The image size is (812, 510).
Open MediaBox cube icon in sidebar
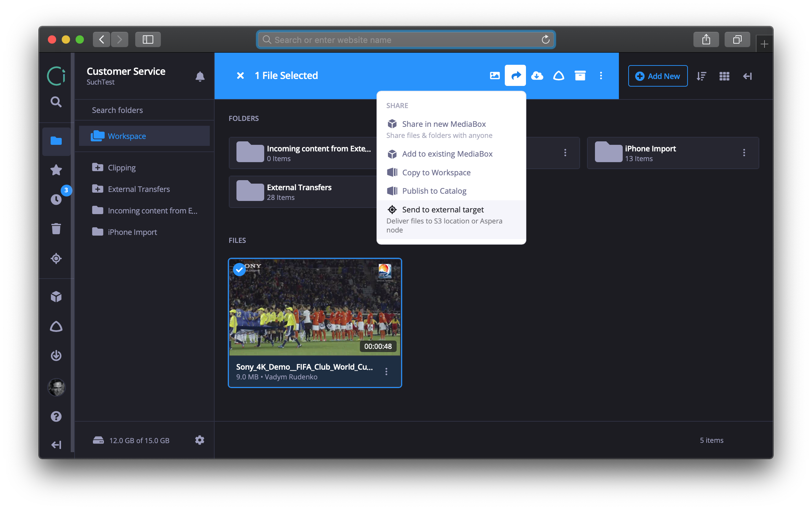pyautogui.click(x=56, y=297)
